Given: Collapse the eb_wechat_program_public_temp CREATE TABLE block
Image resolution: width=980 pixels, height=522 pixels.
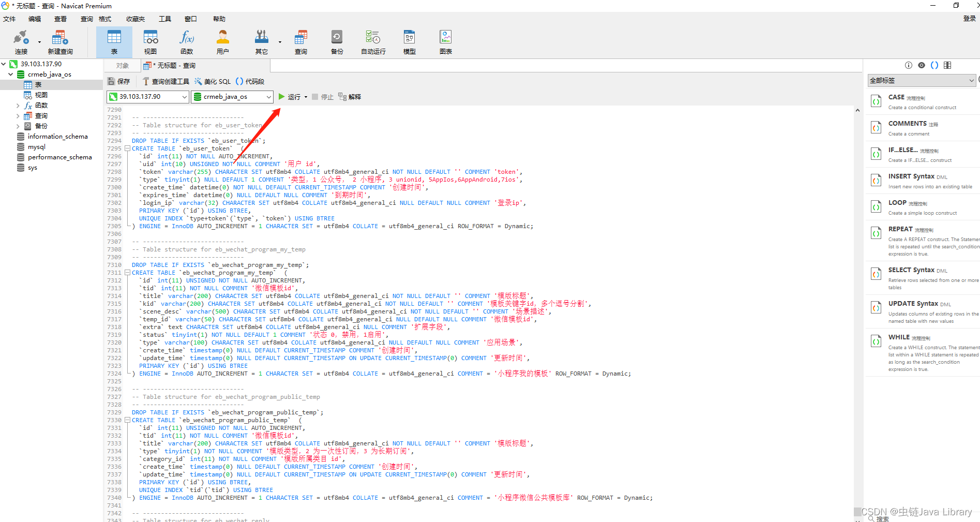Looking at the screenshot, I should pyautogui.click(x=127, y=420).
